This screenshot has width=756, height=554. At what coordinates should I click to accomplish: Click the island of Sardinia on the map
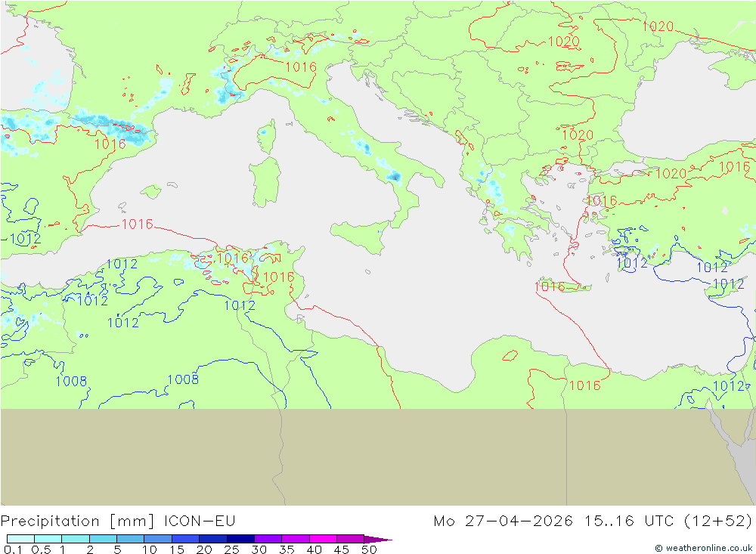pos(265,182)
